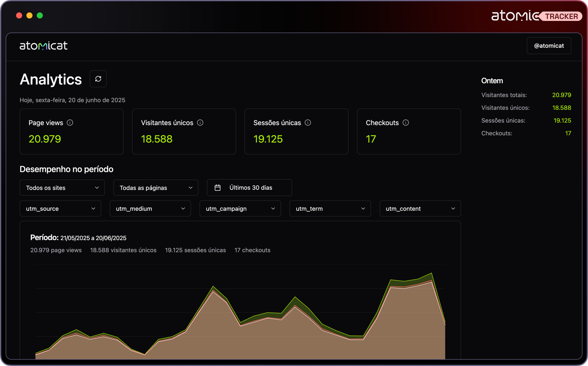The image size is (588, 366).
Task: Expand the utm_medium filter
Action: pos(150,209)
